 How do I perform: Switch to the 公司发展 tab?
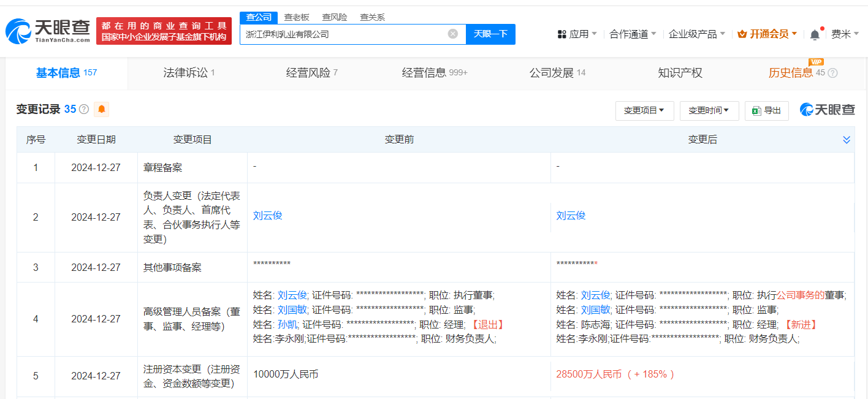(557, 73)
